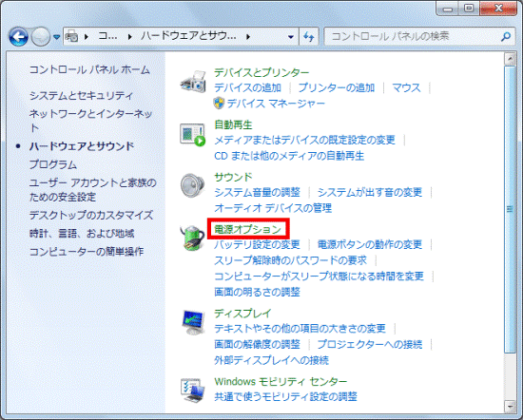Click the magnifier search icon
Image resolution: width=523 pixels, height=420 pixels.
tap(506, 36)
